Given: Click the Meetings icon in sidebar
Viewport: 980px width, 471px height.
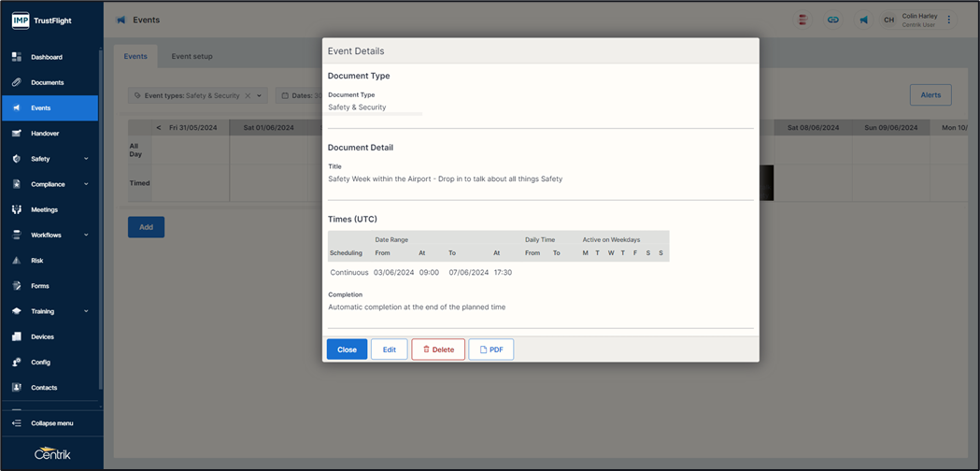Looking at the screenshot, I should (x=17, y=210).
